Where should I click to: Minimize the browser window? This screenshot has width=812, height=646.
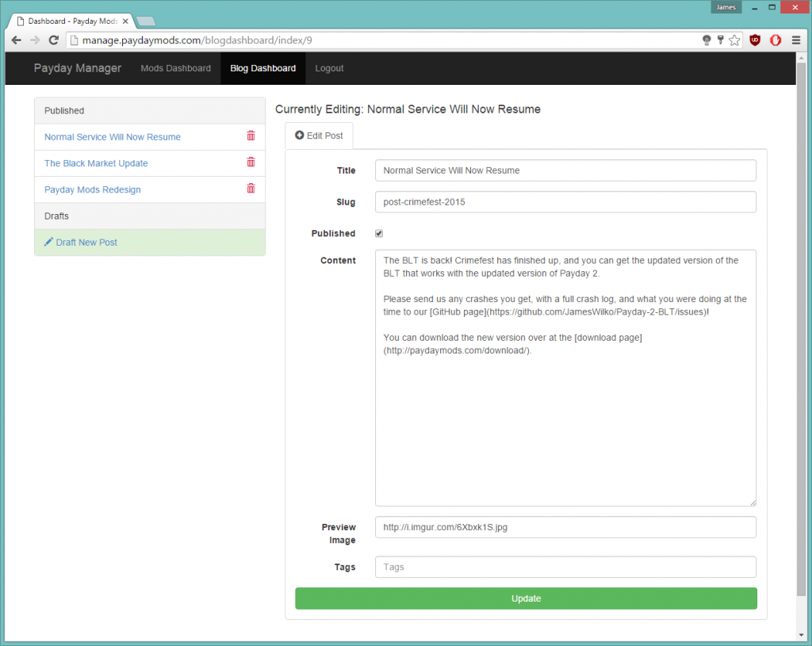tap(755, 7)
